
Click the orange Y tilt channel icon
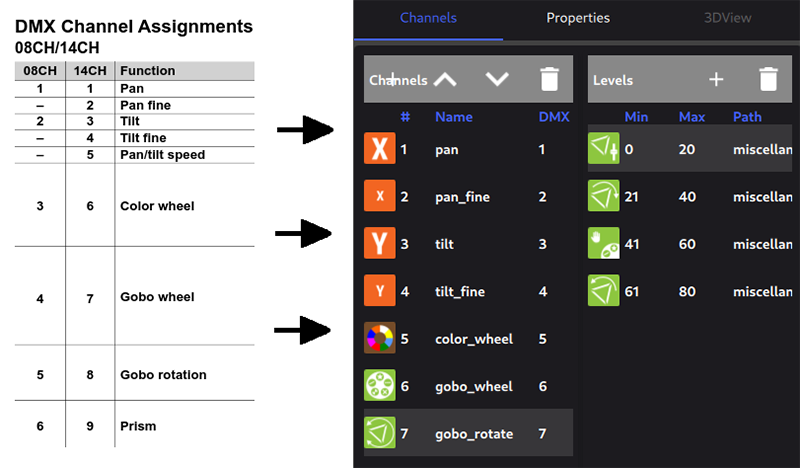coord(380,243)
